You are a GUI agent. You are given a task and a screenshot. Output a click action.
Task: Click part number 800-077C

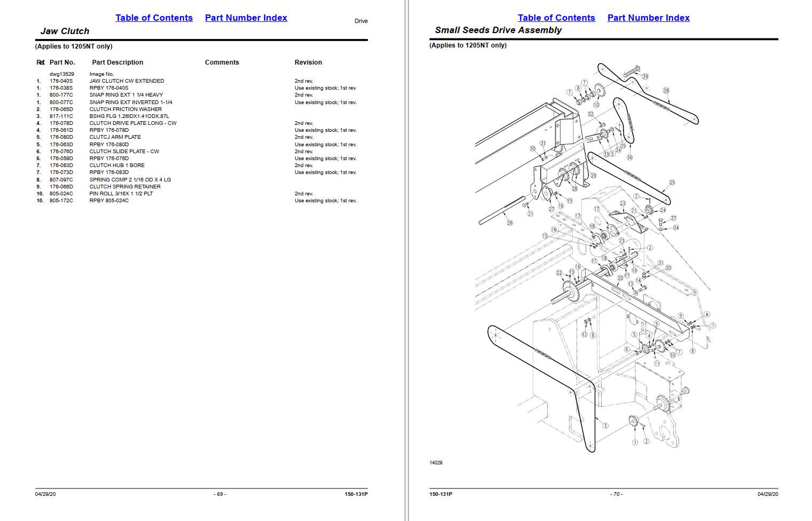click(61, 102)
